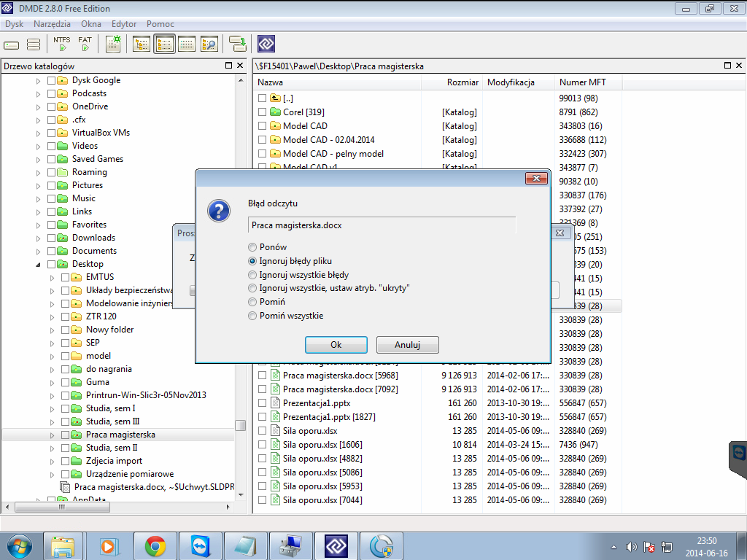Click the tree panel scroll-up arrow
The image size is (747, 560).
(241, 80)
